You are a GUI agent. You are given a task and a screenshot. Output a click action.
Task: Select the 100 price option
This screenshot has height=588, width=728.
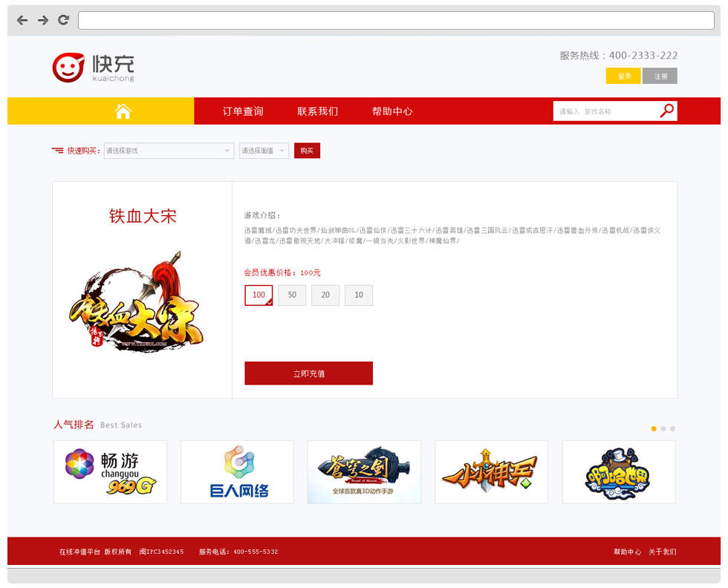tap(259, 295)
